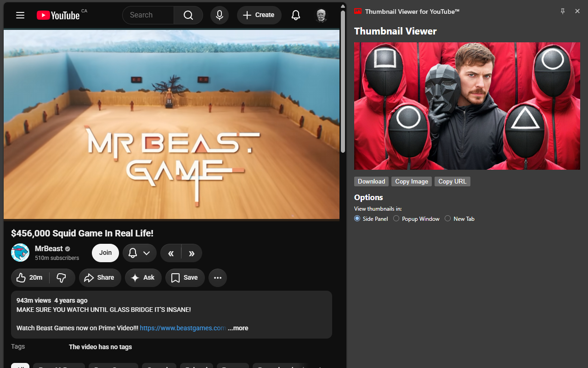Click the "MAKE SURE YOU WATCH UNTIL GLASS BRIDGE" line

pos(103,310)
